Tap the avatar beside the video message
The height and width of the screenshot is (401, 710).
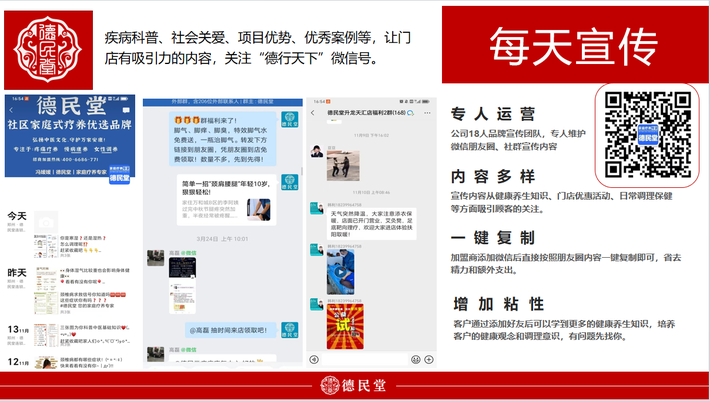317,249
